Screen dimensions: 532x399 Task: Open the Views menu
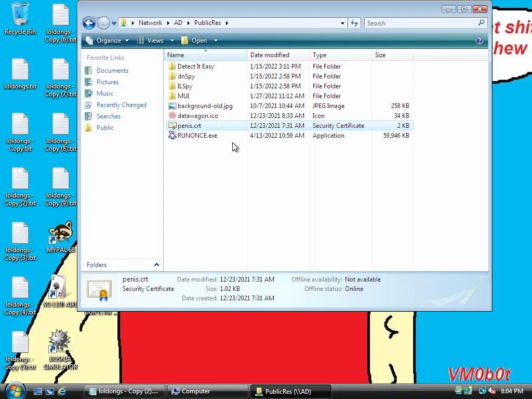[x=151, y=41]
